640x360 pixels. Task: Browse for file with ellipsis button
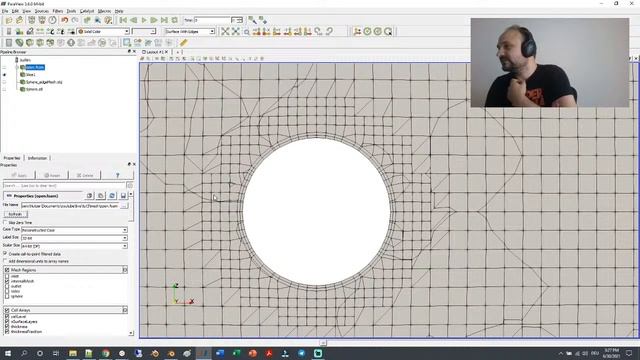point(124,206)
